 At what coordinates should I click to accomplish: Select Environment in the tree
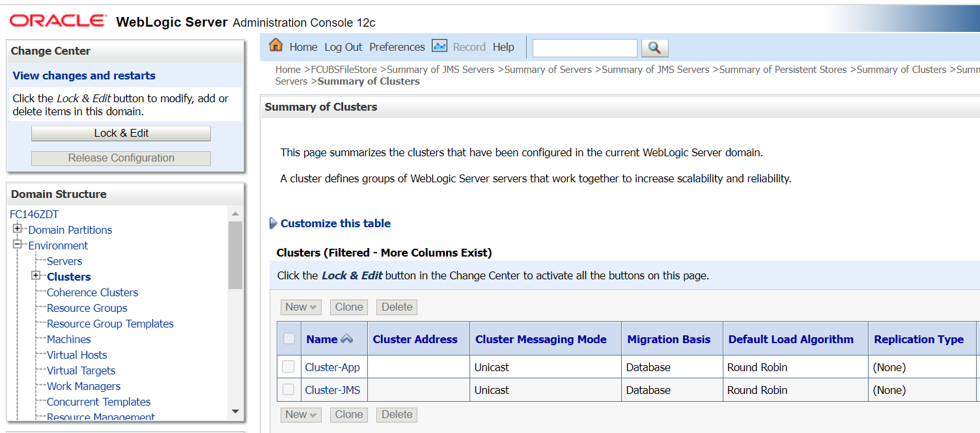tap(58, 245)
